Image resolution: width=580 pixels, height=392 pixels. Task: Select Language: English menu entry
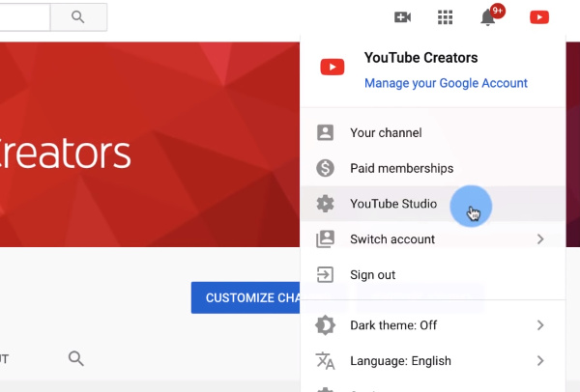(433, 360)
